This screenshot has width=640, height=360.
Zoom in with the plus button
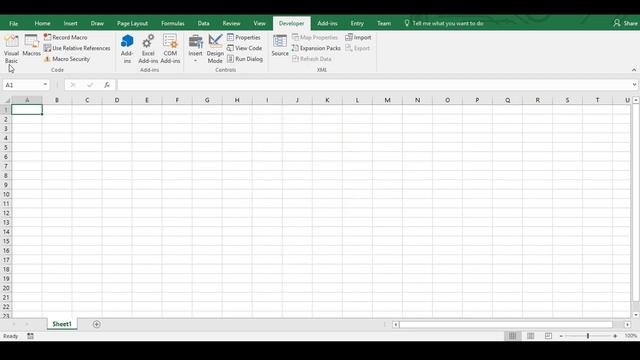click(x=615, y=336)
